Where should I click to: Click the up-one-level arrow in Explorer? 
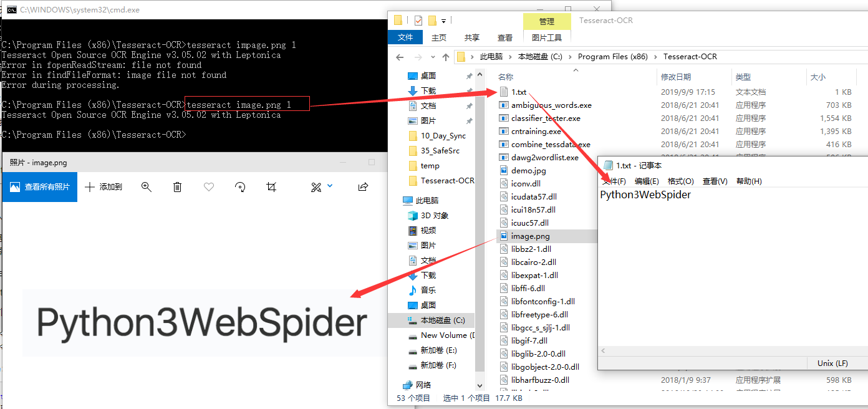446,57
